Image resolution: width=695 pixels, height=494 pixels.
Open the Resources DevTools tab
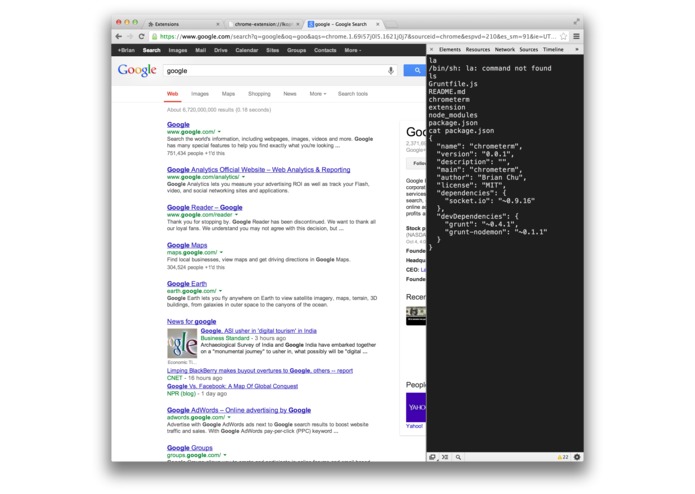coord(478,50)
